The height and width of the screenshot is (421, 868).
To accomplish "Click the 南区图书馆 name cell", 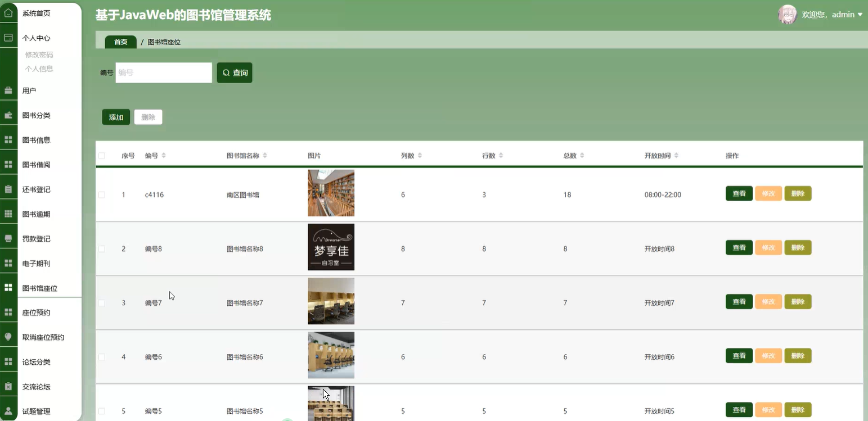I will (243, 194).
